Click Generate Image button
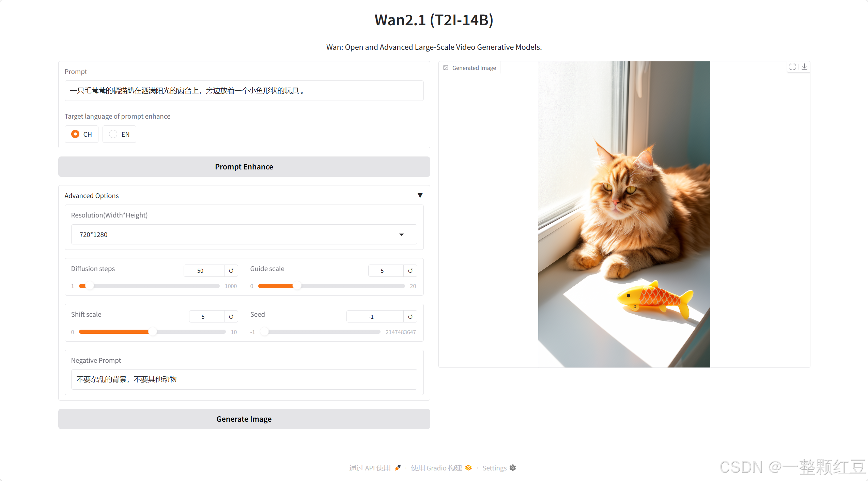 [x=244, y=419]
